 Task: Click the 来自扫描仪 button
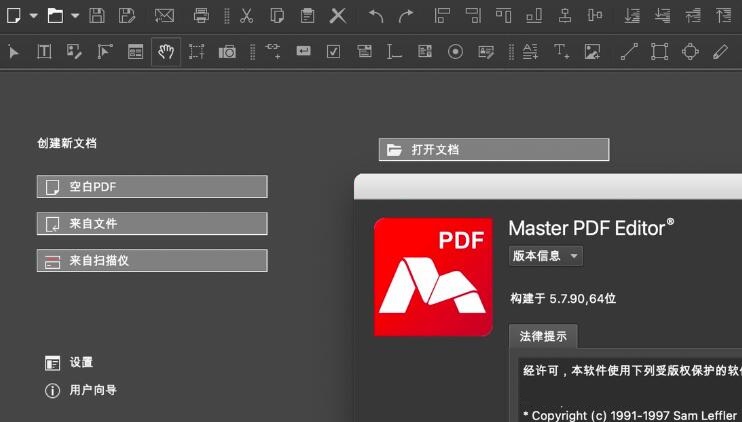click(x=152, y=260)
